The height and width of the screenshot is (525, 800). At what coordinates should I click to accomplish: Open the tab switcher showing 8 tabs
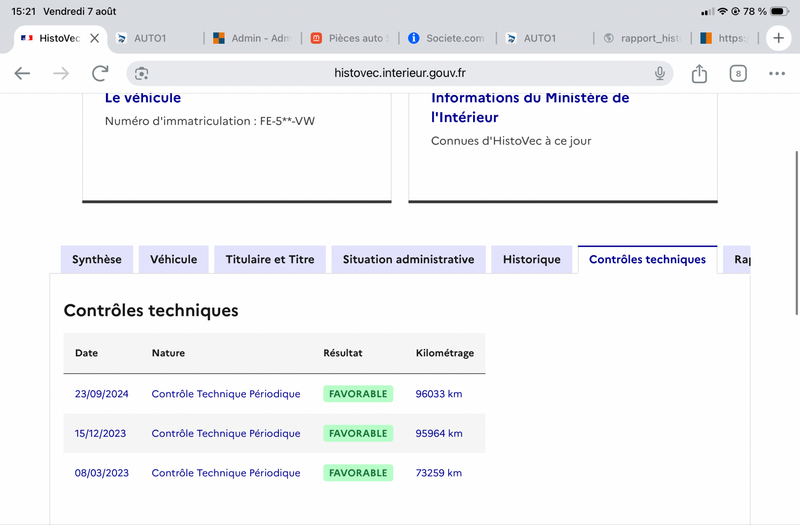click(x=738, y=73)
